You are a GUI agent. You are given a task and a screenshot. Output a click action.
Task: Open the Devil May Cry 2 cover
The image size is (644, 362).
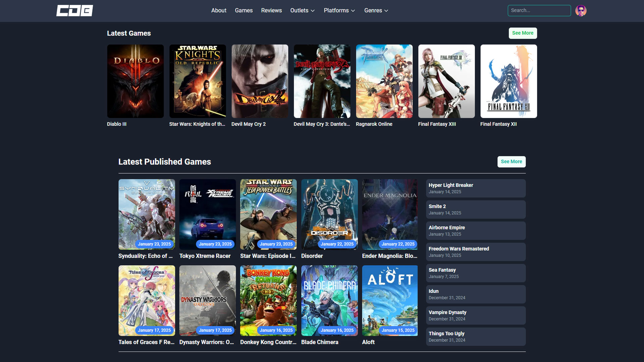260,81
